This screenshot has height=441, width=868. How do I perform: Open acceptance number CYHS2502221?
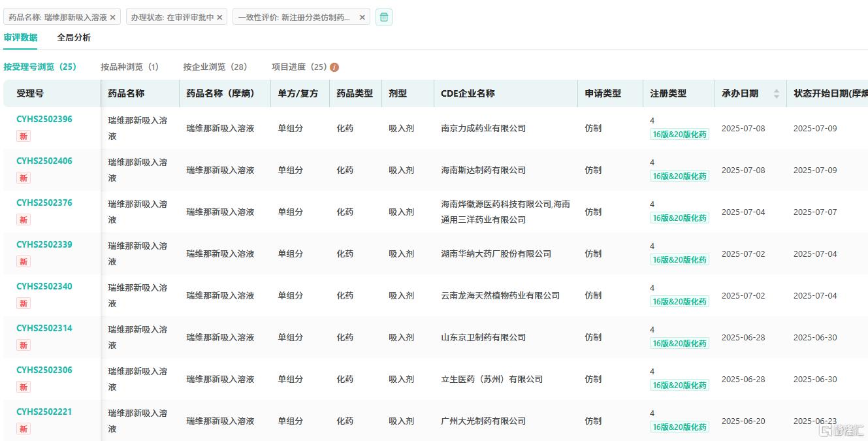pos(44,412)
